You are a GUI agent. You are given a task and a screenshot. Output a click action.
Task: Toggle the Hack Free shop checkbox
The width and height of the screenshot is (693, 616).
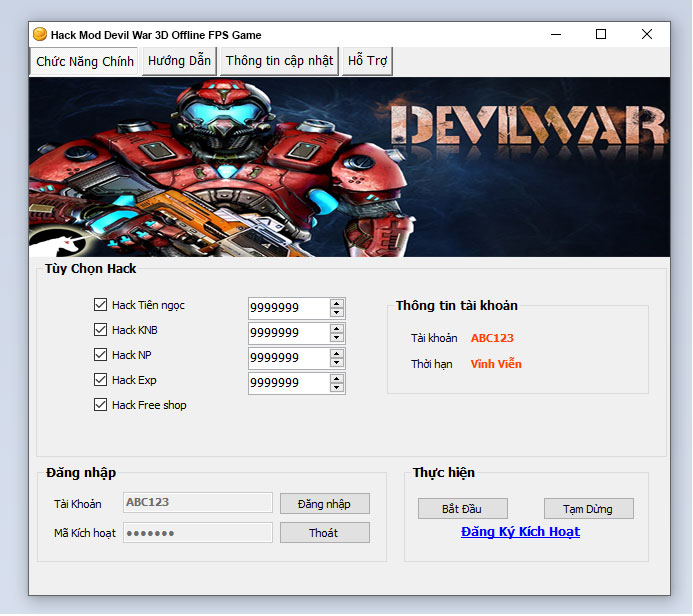100,405
